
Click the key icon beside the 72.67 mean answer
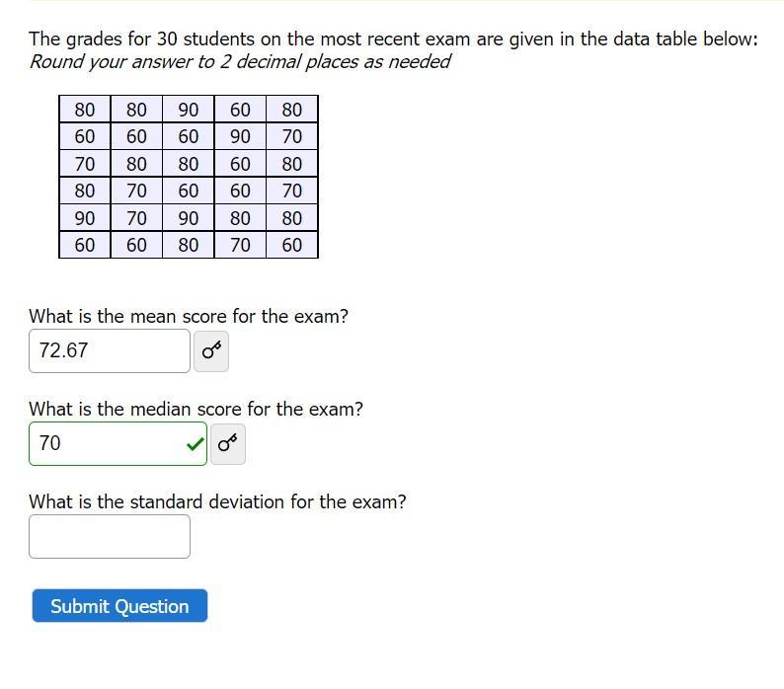(211, 351)
